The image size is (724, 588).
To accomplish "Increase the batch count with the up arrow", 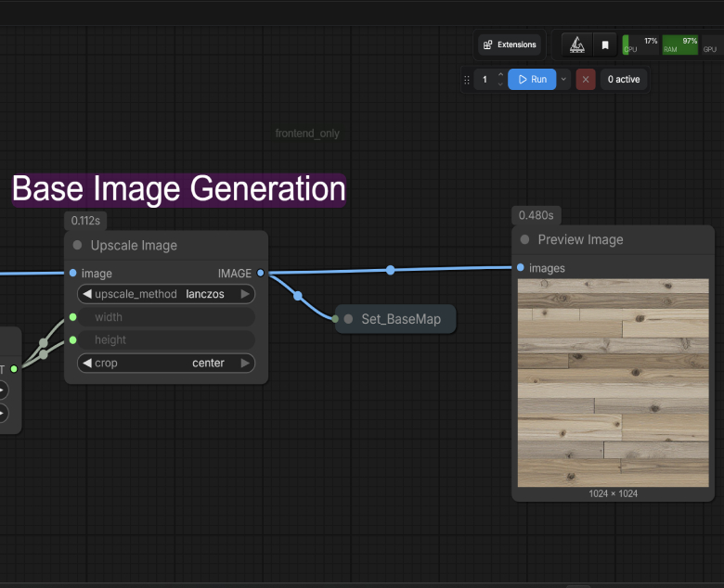I will tap(501, 75).
